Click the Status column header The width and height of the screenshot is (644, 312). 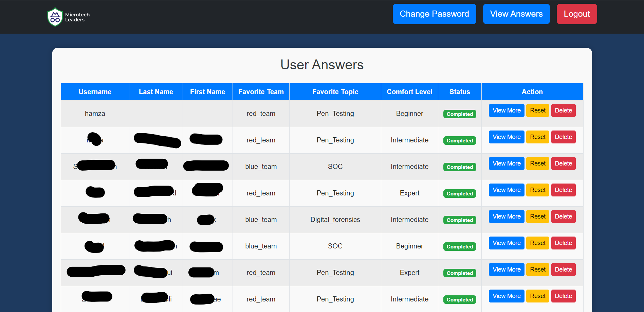pos(459,91)
